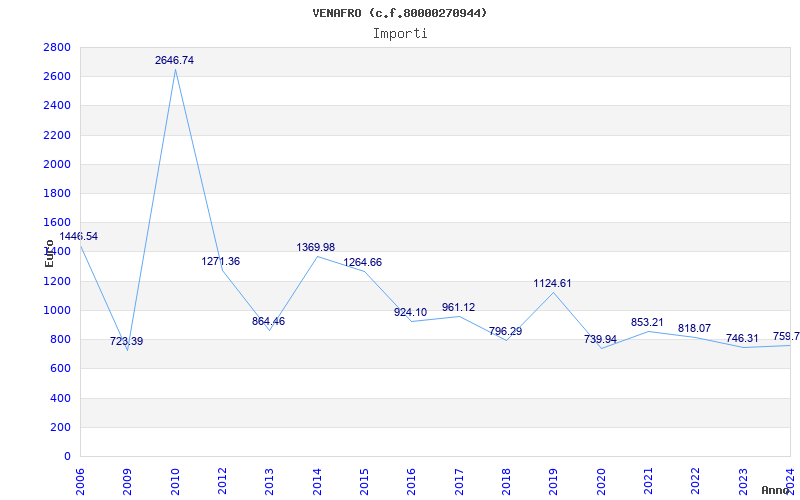Select the 853.21 data label

pyautogui.click(x=647, y=322)
